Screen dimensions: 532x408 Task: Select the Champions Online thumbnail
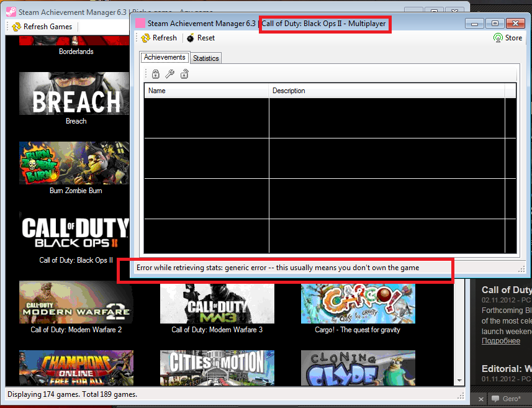point(76,368)
